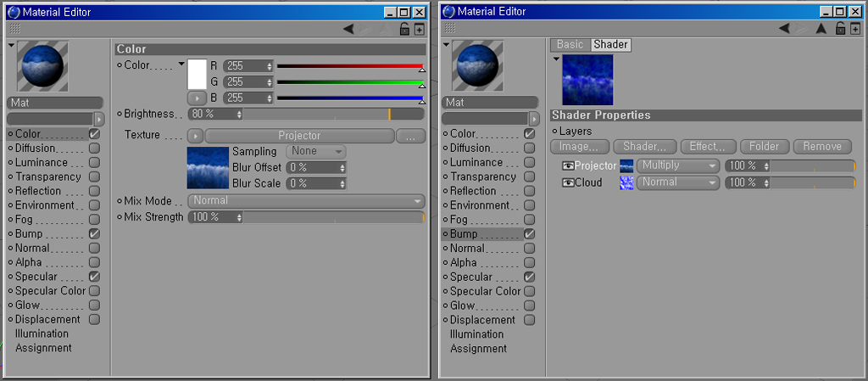Click the R value field 255
This screenshot has height=381, width=868.
[248, 66]
